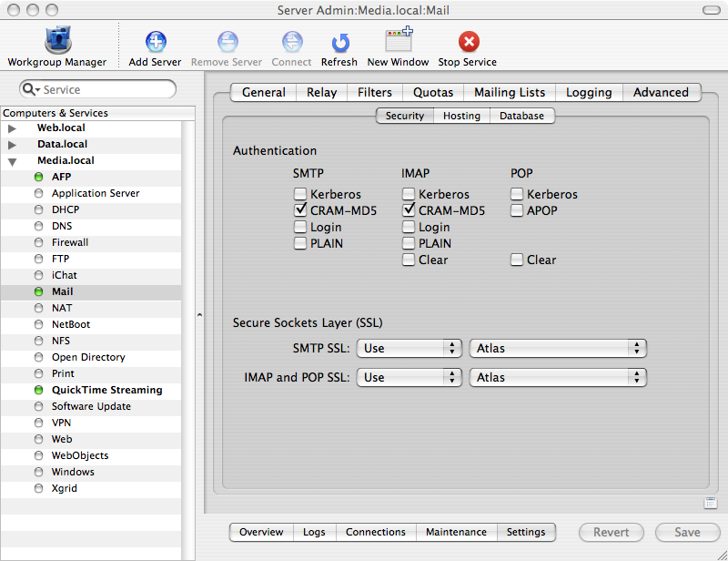Open Workgroup Manager from toolbar

pyautogui.click(x=56, y=42)
